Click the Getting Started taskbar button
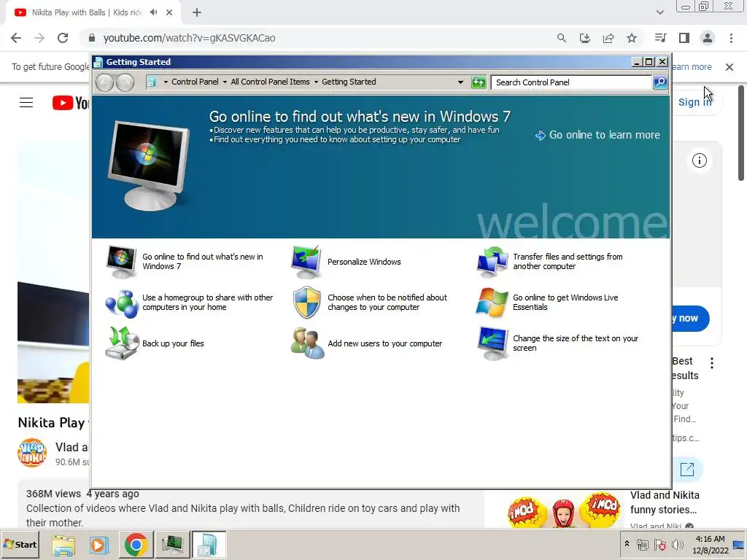Screen dimensions: 747x560 209,544
